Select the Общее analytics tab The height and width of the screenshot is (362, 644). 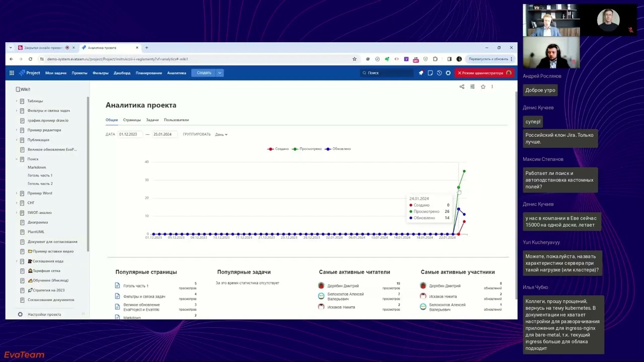pyautogui.click(x=112, y=120)
